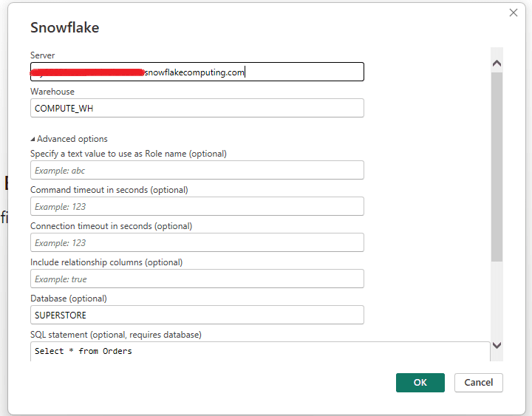
Task: Click the Role name optional field
Action: coord(197,170)
